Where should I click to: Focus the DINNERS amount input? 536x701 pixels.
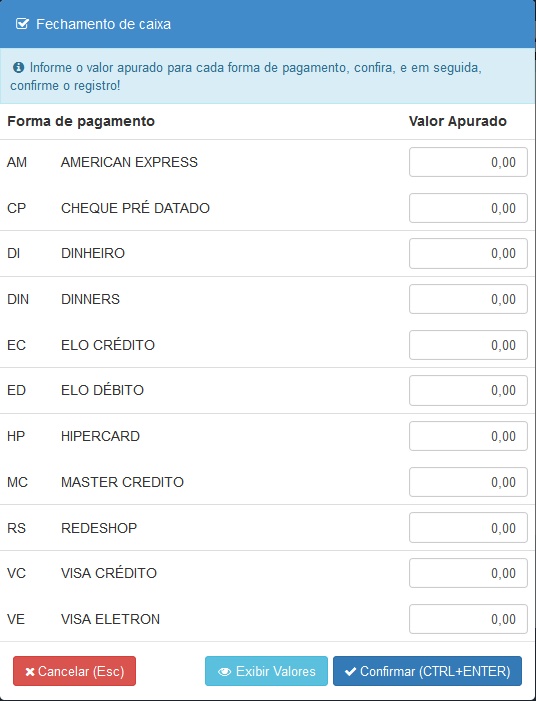click(468, 299)
